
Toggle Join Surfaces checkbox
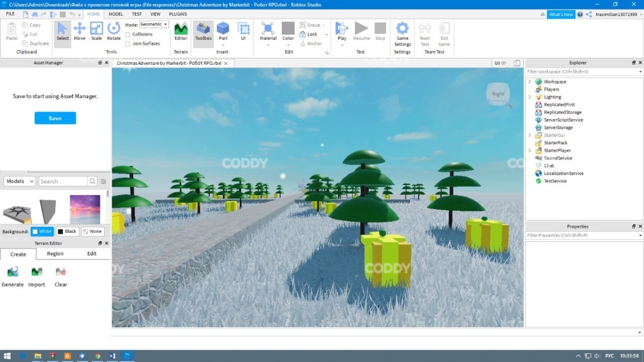tap(128, 43)
